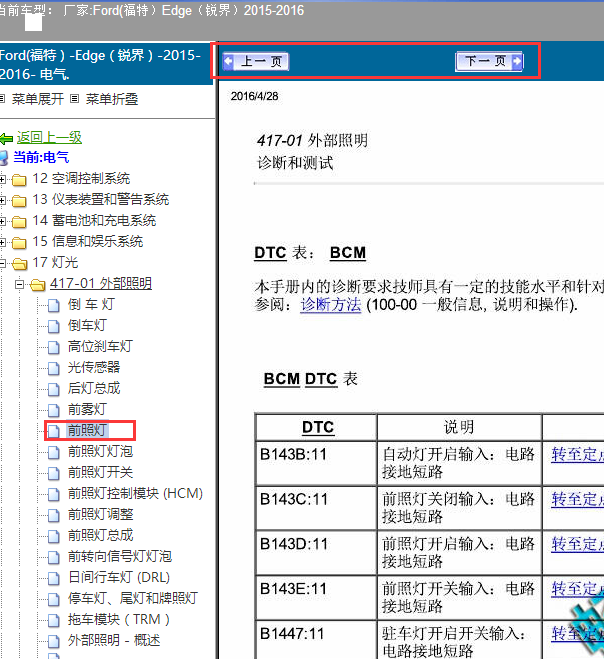Click the B1447:11 DTC code cell
Screen dimensions: 604x659
[316, 640]
